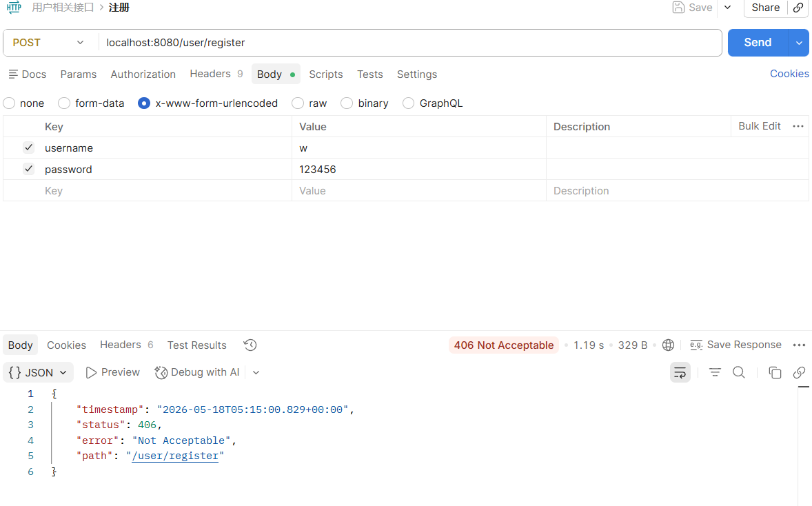This screenshot has height=506, width=812.
Task: Click the timestamp value in response
Action: coord(253,409)
